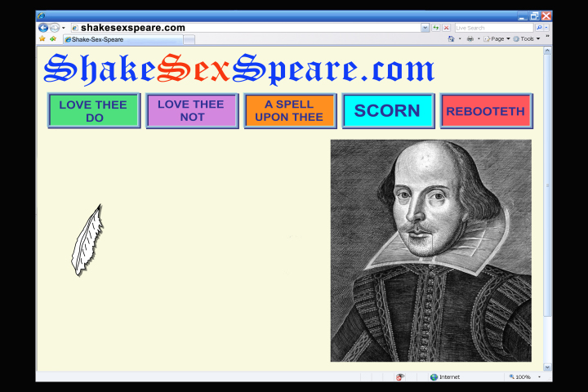Click the orange A SPELL UPON THEE button
The width and height of the screenshot is (588, 392).
pyautogui.click(x=290, y=111)
